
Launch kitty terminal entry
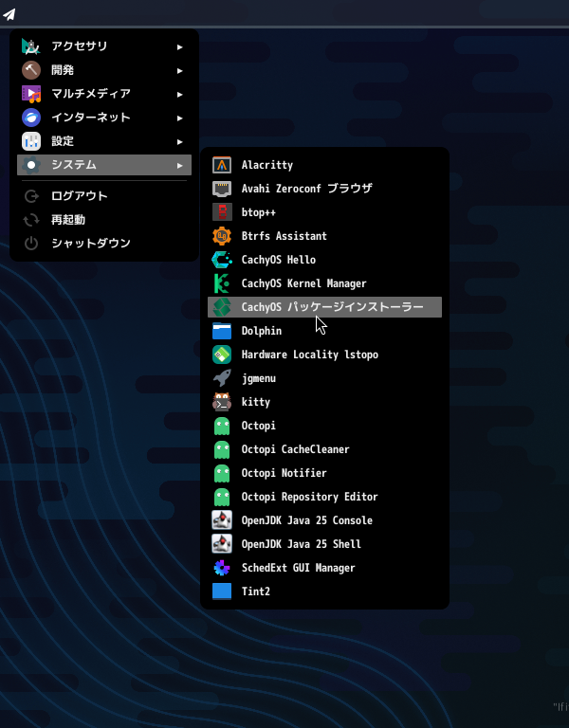click(x=324, y=402)
